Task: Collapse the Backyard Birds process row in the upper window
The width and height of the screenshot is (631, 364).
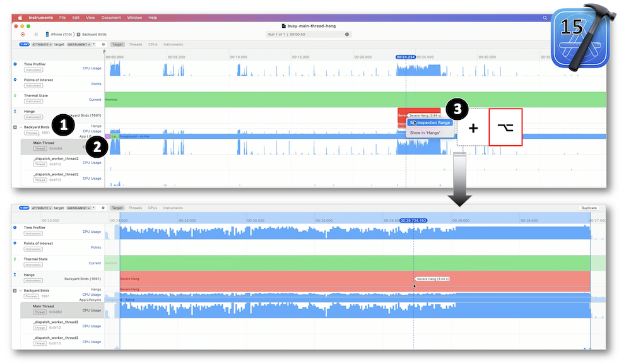Action: pos(21,127)
